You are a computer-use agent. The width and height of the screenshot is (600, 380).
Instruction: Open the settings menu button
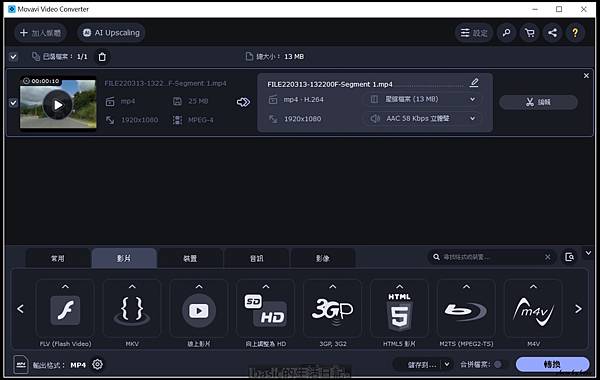474,33
